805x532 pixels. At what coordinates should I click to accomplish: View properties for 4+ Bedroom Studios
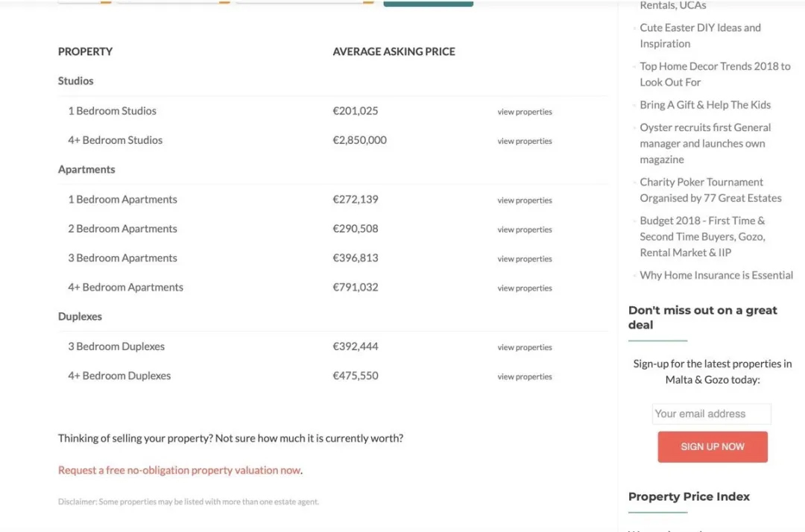pyautogui.click(x=524, y=141)
